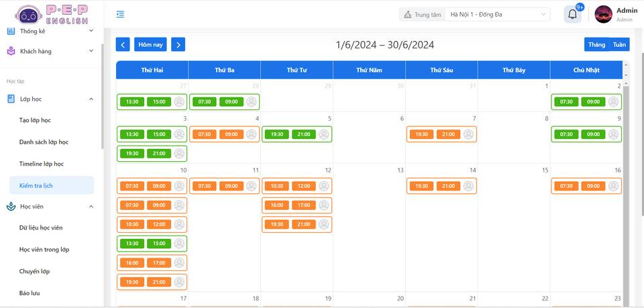Go to the next month arrow
The height and width of the screenshot is (308, 644).
pos(178,44)
